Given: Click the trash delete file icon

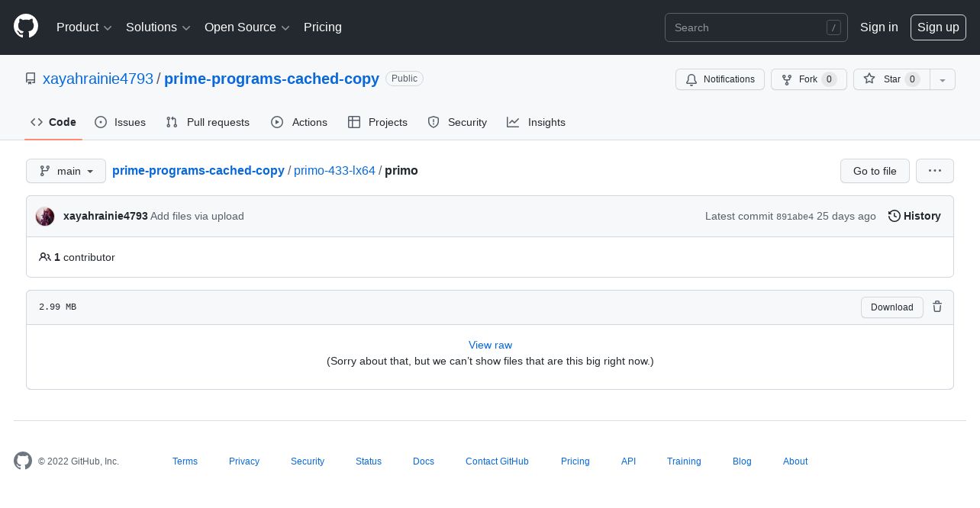Looking at the screenshot, I should 937,307.
